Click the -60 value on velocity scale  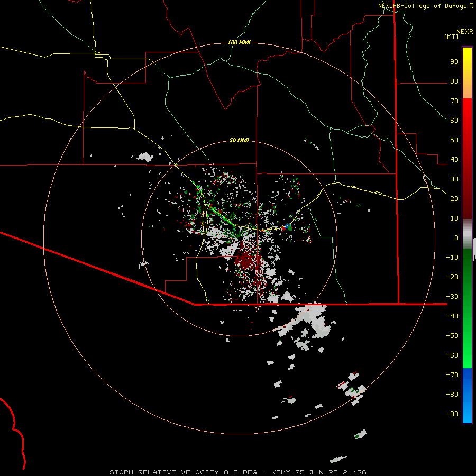tap(452, 355)
